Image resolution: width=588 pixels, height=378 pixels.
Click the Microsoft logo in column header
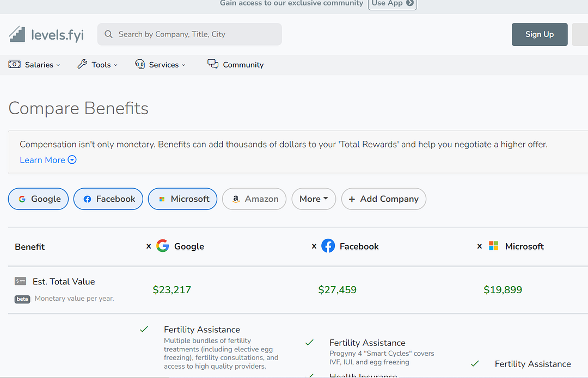tap(493, 246)
